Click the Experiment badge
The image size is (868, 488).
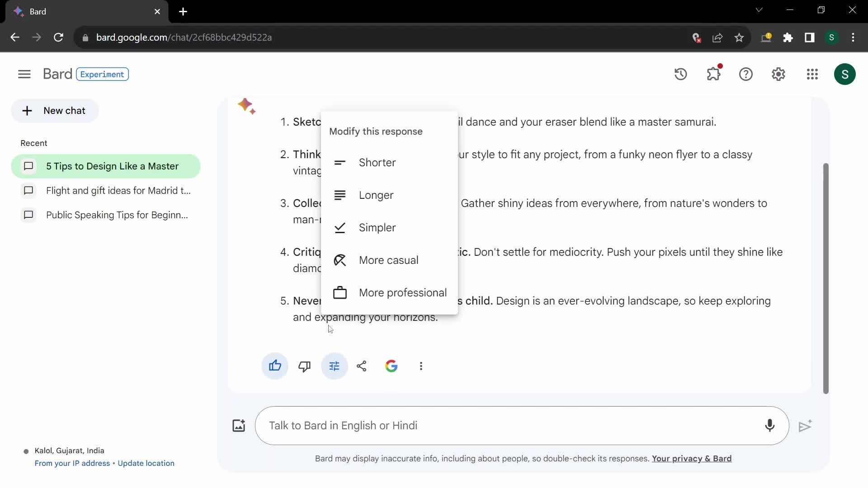102,74
